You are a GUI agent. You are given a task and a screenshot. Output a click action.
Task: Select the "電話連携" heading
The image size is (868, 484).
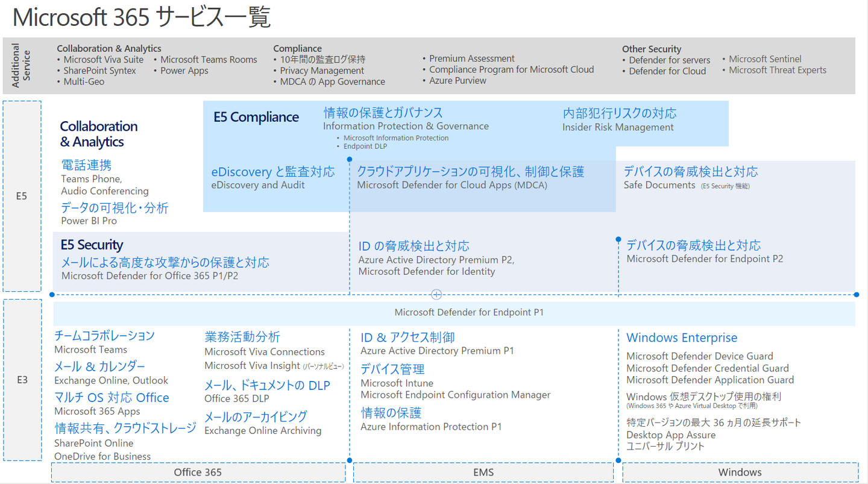coord(86,165)
